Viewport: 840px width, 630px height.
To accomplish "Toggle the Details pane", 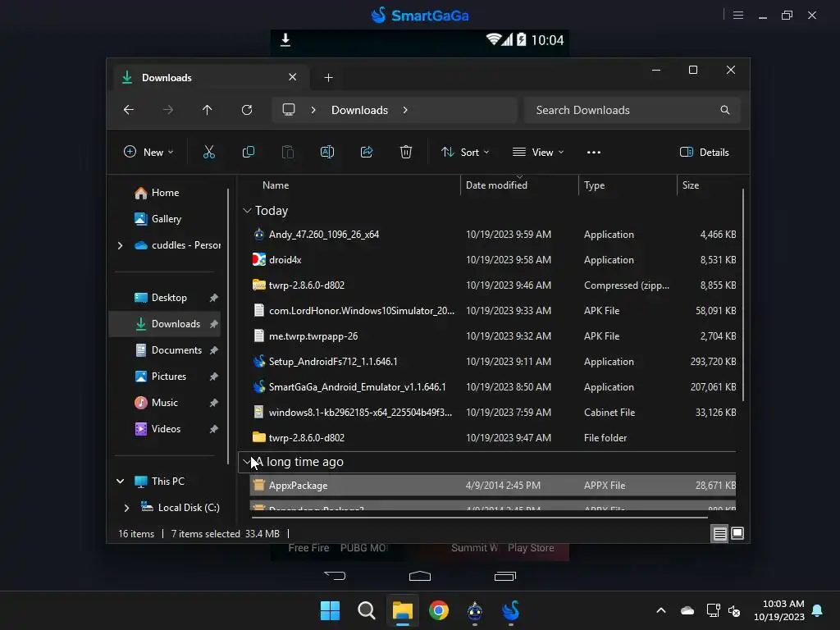I will [x=705, y=152].
